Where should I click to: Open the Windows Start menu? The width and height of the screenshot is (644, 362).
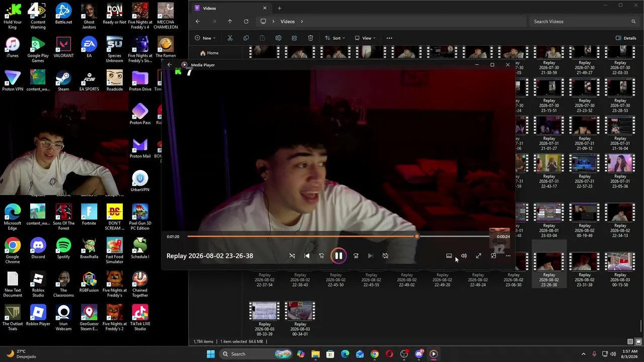click(x=211, y=354)
